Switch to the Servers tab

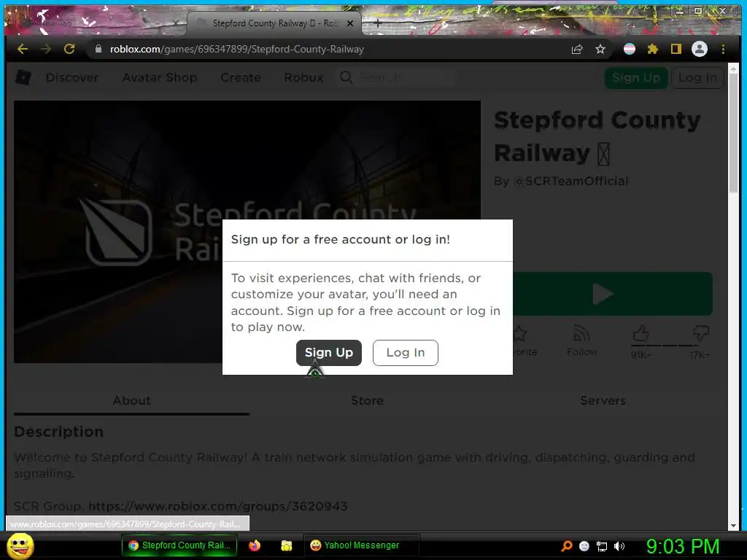603,400
